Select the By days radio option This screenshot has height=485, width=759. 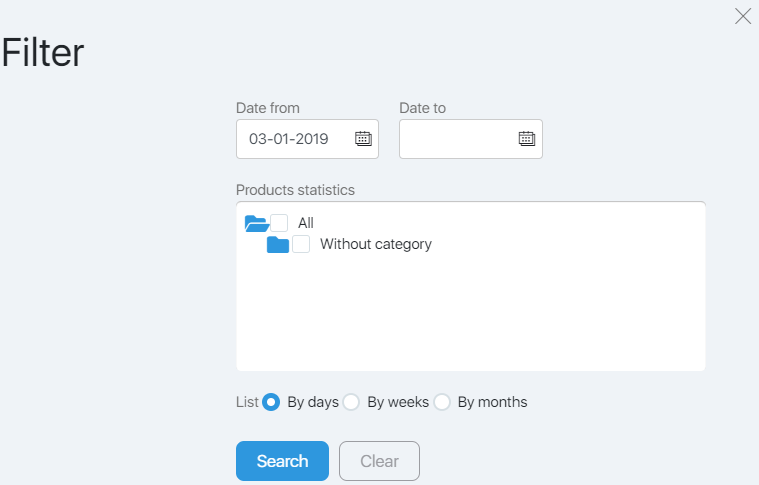pos(271,402)
